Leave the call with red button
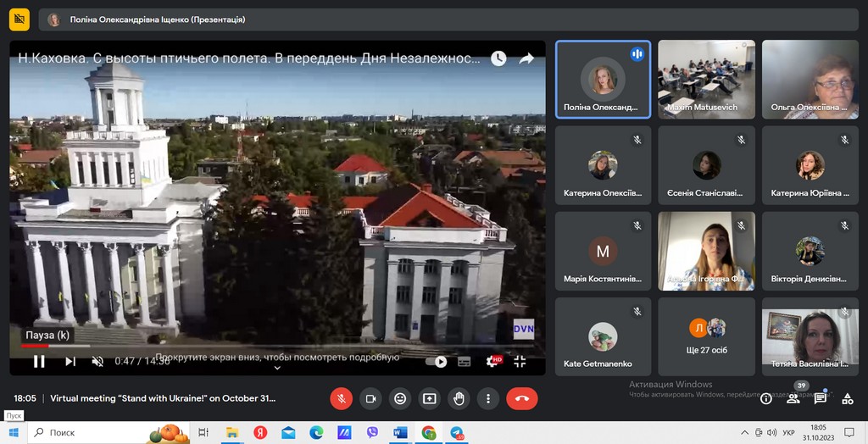The image size is (868, 444). 521,398
